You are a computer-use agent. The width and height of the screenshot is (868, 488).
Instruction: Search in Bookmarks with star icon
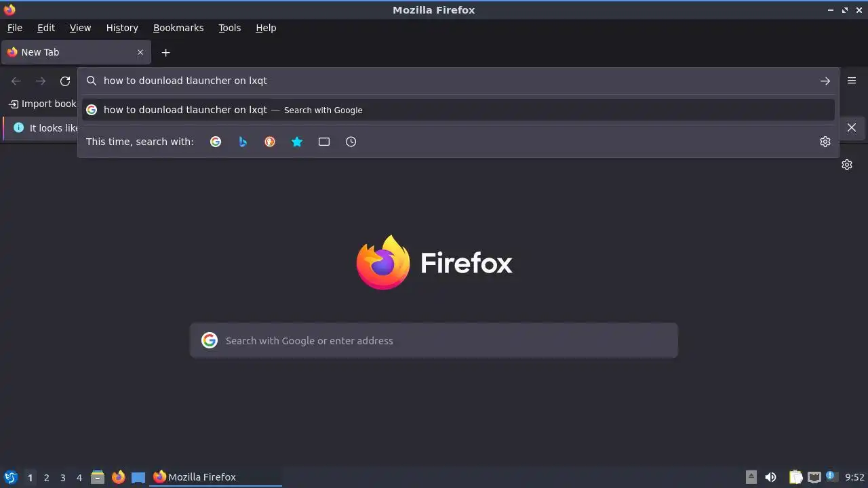point(297,142)
